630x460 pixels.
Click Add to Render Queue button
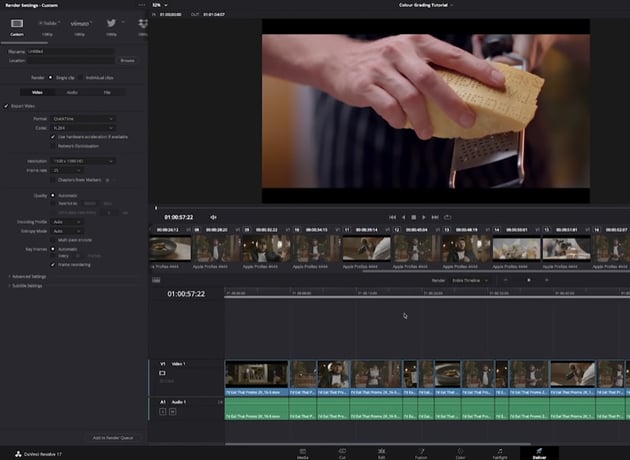tap(113, 438)
